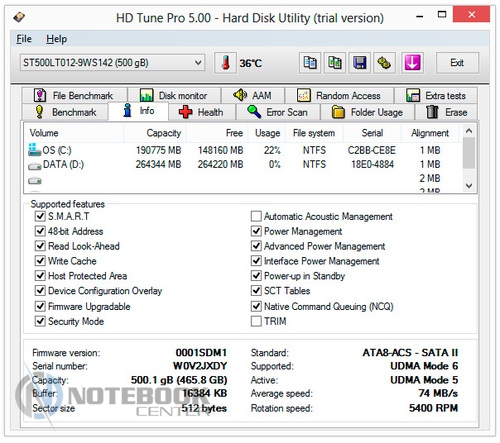
Task: Click the copy info to clipboard icon
Action: tap(310, 63)
